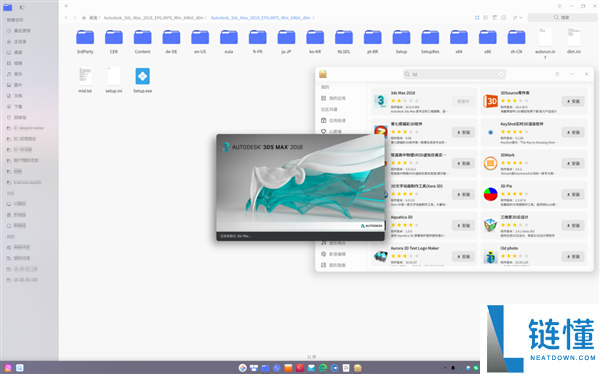Image resolution: width=600 pixels, height=374 pixels.
Task: Go back in file manager
Action: pos(66,18)
